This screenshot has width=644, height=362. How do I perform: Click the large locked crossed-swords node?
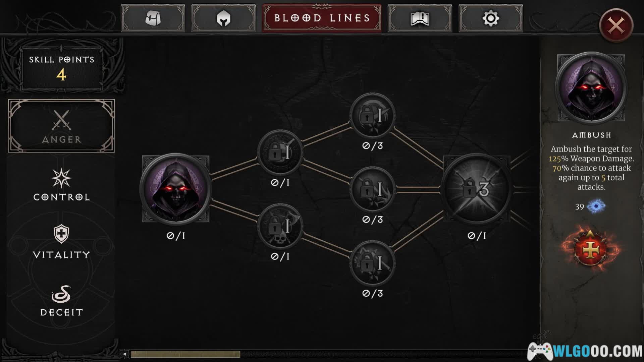[476, 189]
